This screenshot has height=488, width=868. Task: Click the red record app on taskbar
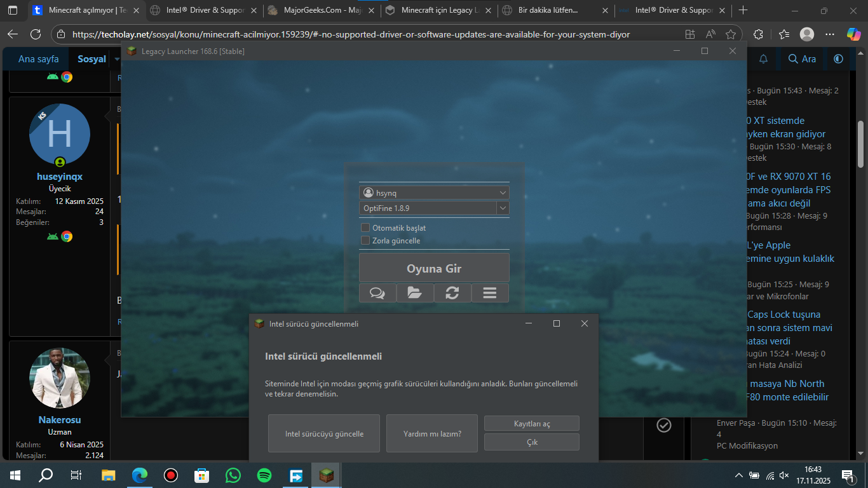170,475
